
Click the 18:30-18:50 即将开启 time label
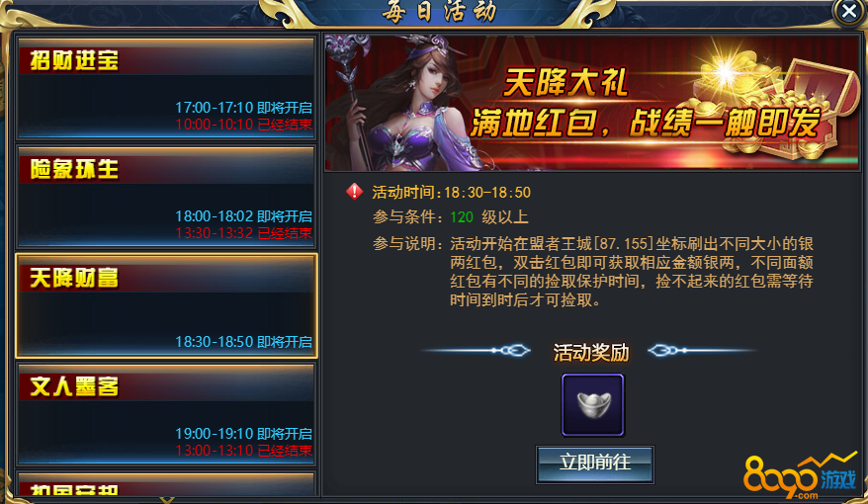coord(243,342)
